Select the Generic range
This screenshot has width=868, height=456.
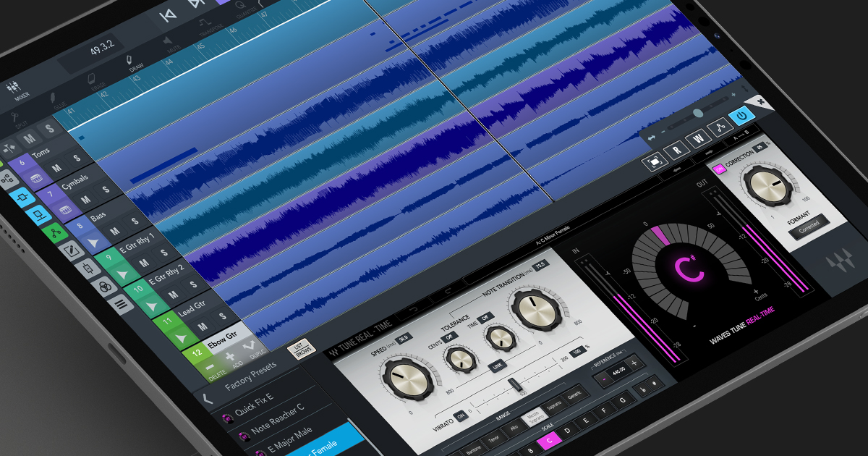574,396
